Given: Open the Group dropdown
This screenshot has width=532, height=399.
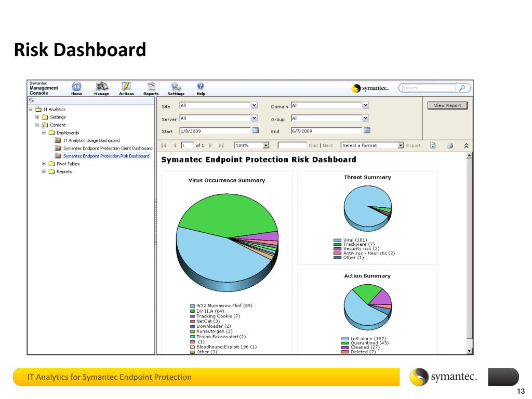Looking at the screenshot, I should 365,118.
